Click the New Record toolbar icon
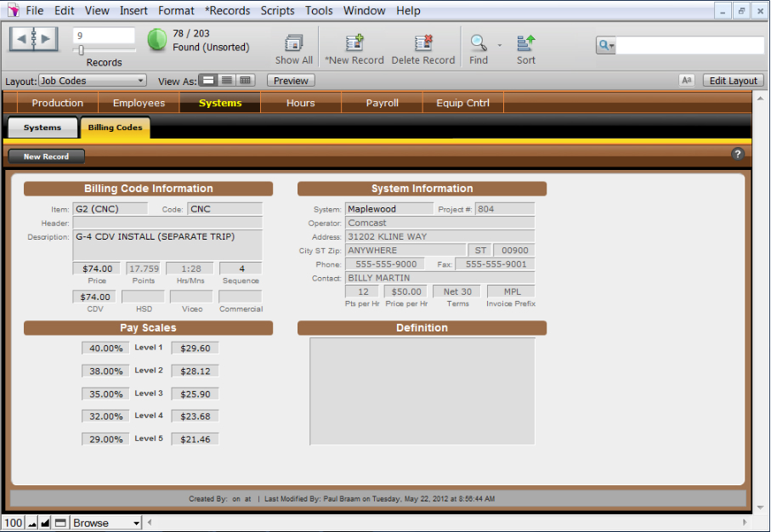 [x=354, y=43]
